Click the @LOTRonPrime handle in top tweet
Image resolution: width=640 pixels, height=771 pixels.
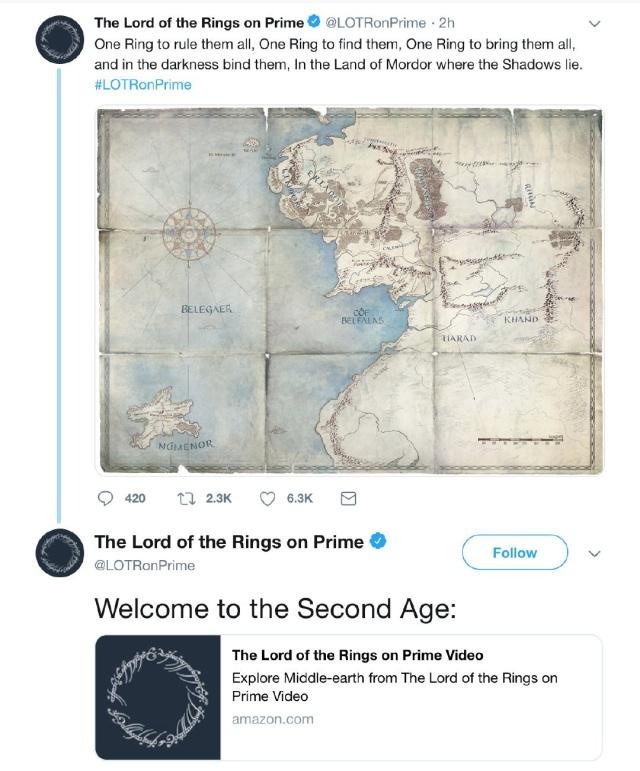tap(376, 23)
